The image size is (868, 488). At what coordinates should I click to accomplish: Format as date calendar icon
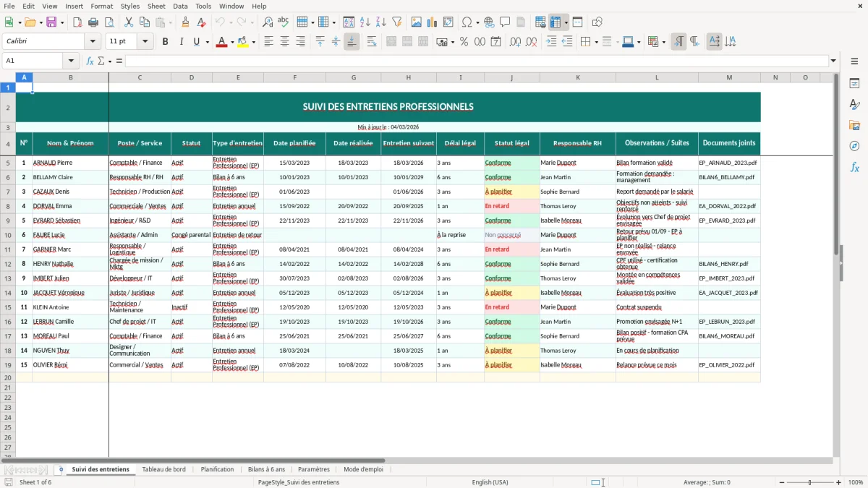(495, 42)
